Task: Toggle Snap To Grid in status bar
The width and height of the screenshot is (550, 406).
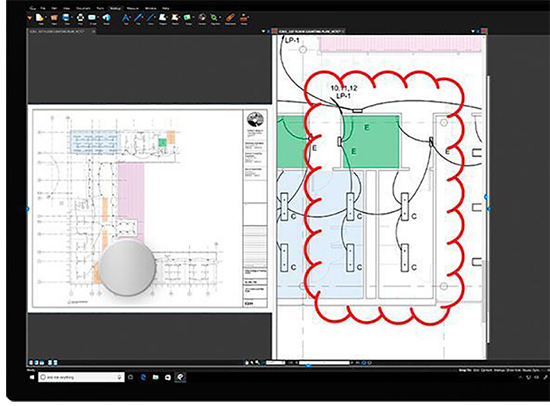Action: pyautogui.click(x=476, y=371)
